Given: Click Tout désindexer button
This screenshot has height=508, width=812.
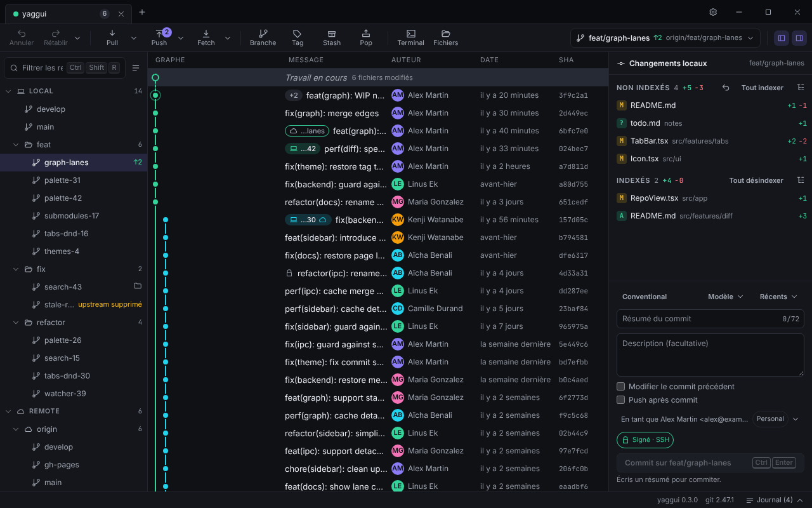Looking at the screenshot, I should click(756, 180).
